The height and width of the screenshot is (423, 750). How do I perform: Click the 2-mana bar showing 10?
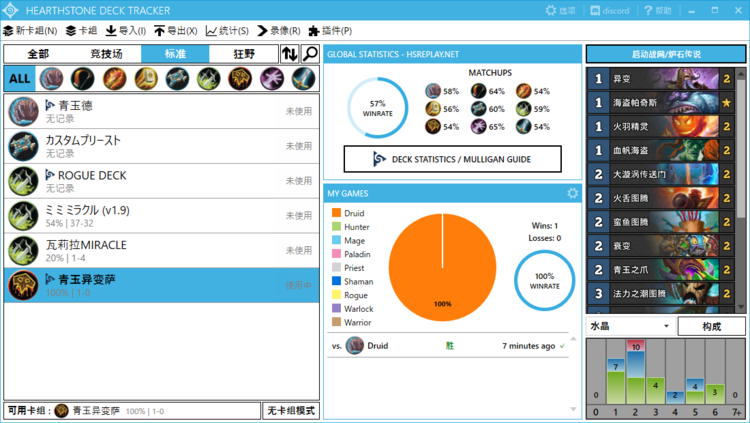tap(636, 372)
